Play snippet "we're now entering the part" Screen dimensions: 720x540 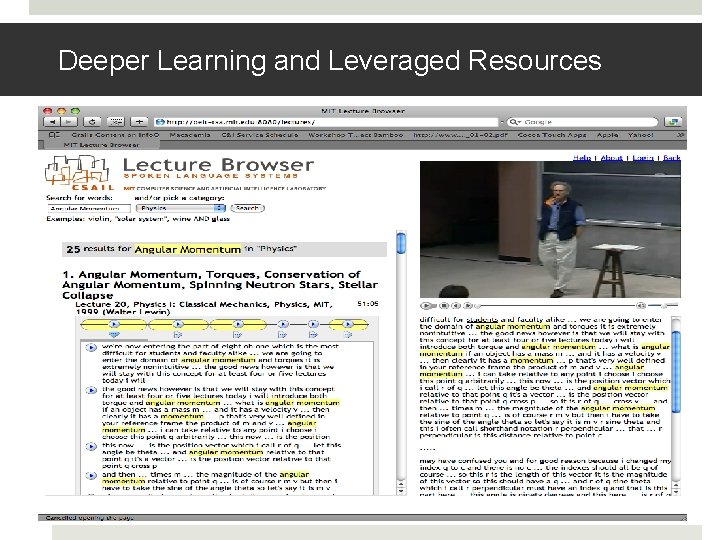[x=91, y=348]
